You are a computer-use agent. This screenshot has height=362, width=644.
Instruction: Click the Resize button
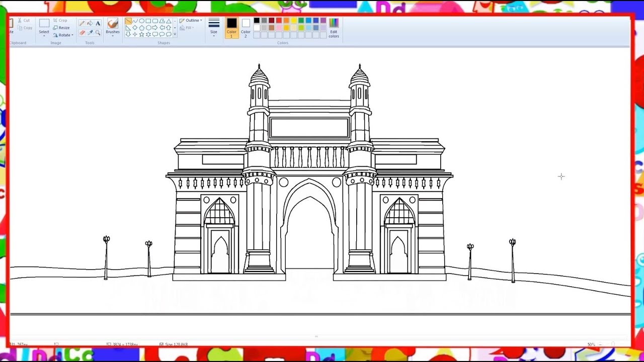[x=61, y=28]
